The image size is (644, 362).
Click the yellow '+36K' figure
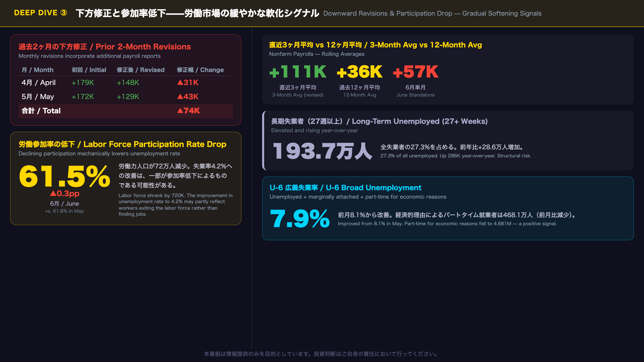(359, 71)
